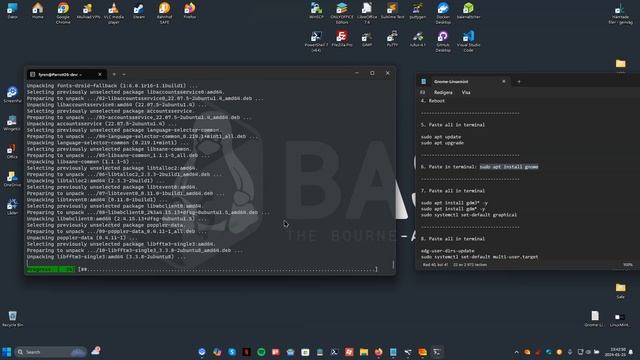Open the terminal profile dropdown arrow

click(x=124, y=74)
